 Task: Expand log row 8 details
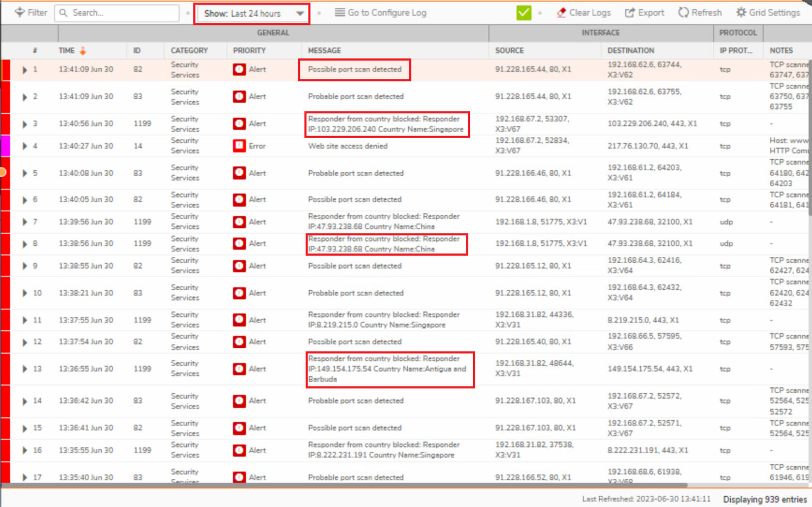click(24, 244)
